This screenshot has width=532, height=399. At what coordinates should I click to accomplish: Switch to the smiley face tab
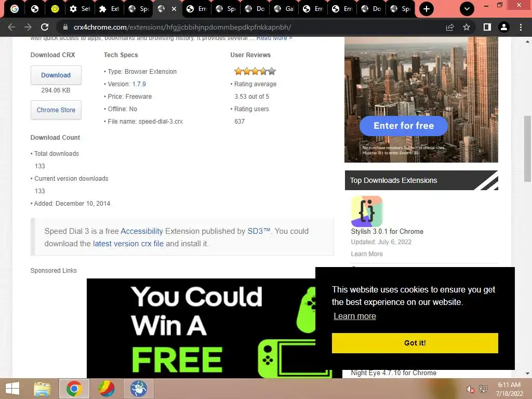55,9
